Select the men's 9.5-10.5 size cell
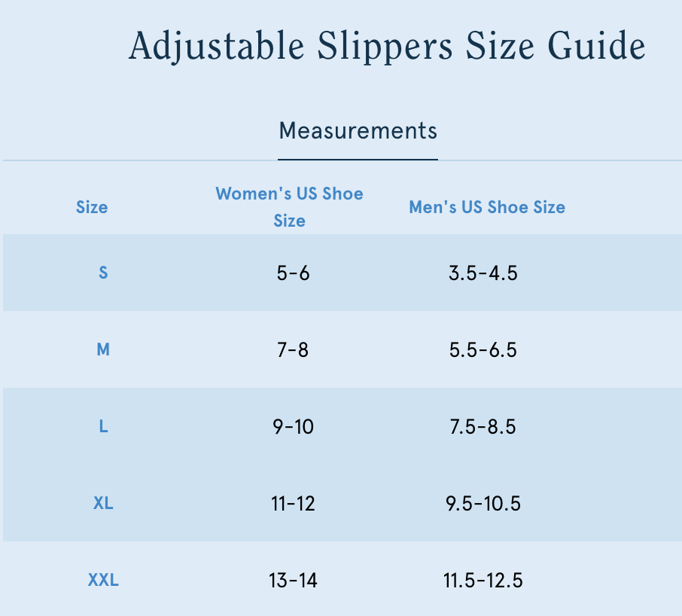This screenshot has height=616, width=682. pos(483,503)
